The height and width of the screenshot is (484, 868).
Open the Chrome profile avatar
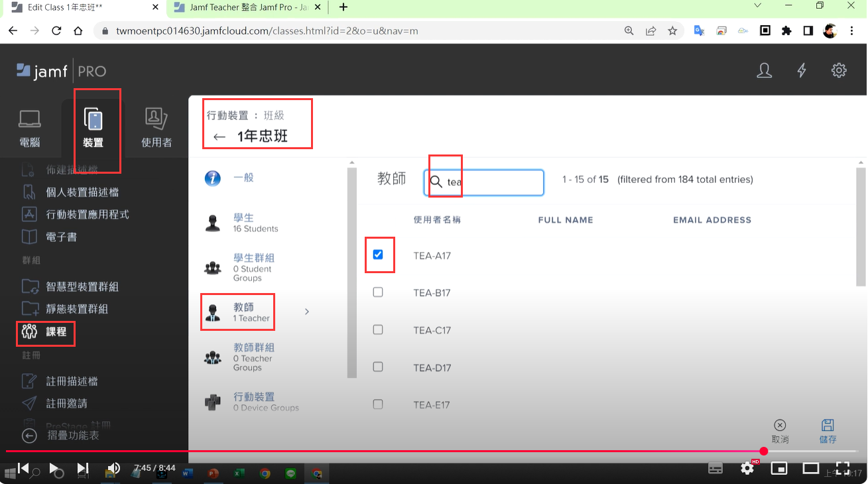(830, 30)
